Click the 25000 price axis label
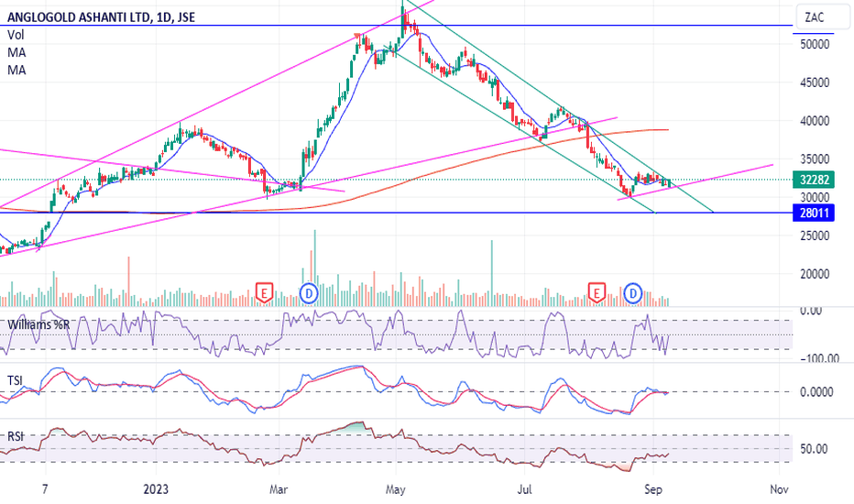Screen dimensions: 854x504 pyautogui.click(x=815, y=236)
